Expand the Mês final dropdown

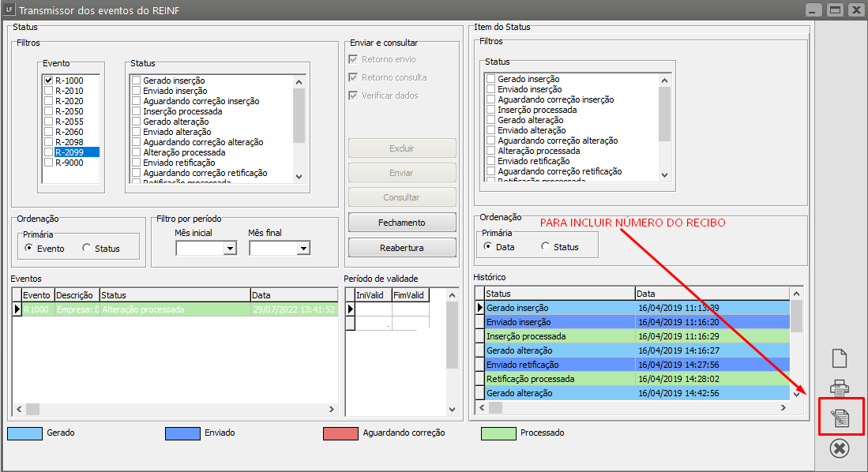(303, 249)
